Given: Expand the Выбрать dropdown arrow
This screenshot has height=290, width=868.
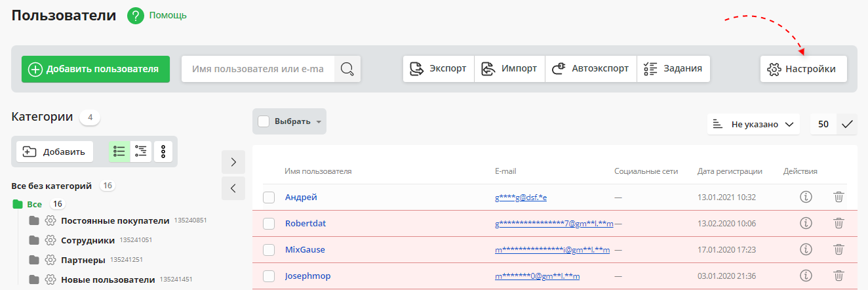Looking at the screenshot, I should pyautogui.click(x=319, y=122).
